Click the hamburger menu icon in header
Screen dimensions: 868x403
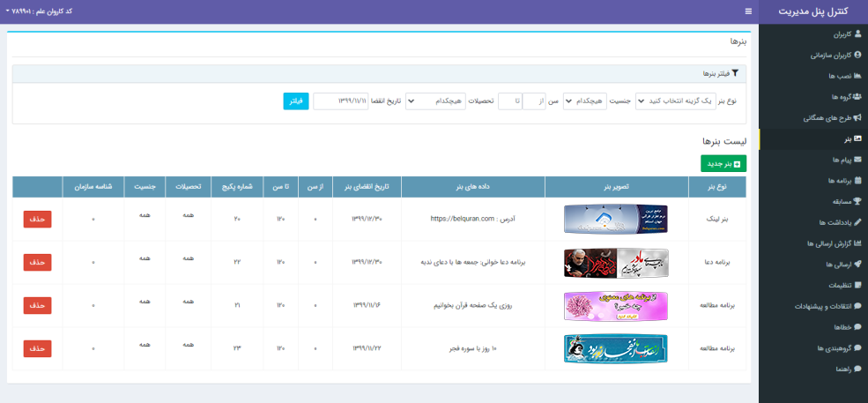748,11
